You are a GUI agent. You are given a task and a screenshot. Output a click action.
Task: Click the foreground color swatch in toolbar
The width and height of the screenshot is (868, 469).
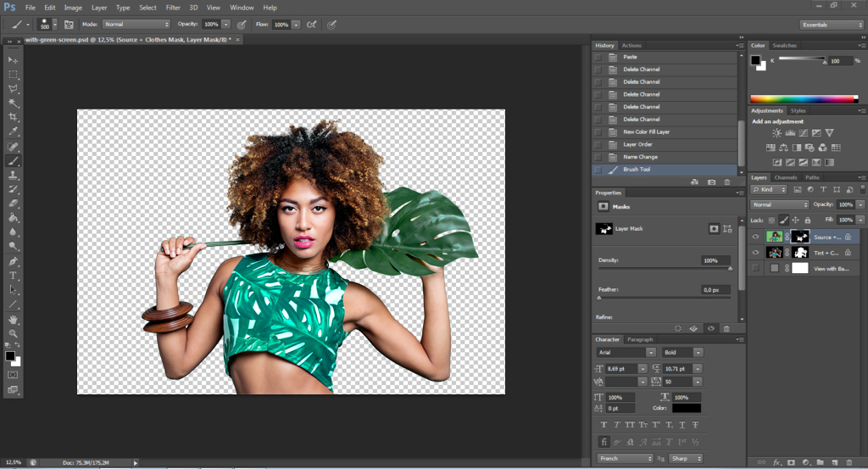[x=10, y=356]
